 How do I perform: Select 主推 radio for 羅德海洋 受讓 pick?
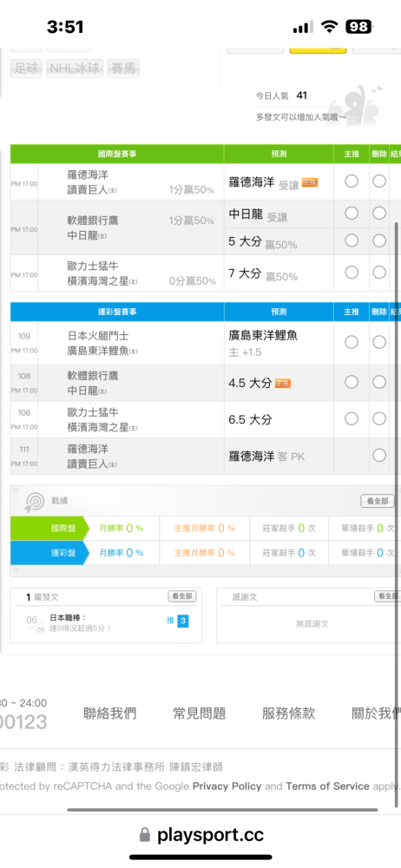coord(352,181)
